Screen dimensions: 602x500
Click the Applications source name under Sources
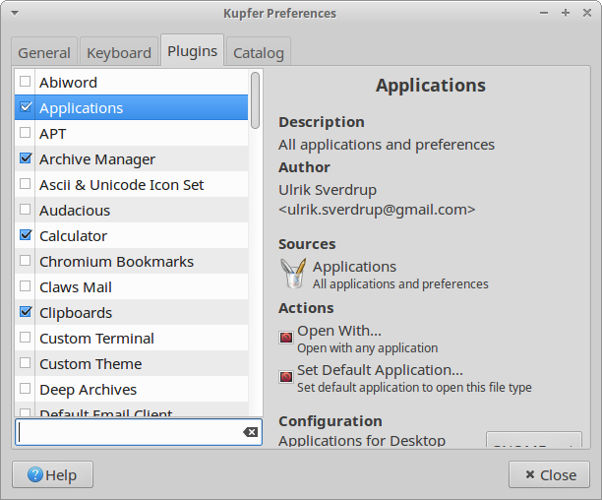click(x=354, y=267)
